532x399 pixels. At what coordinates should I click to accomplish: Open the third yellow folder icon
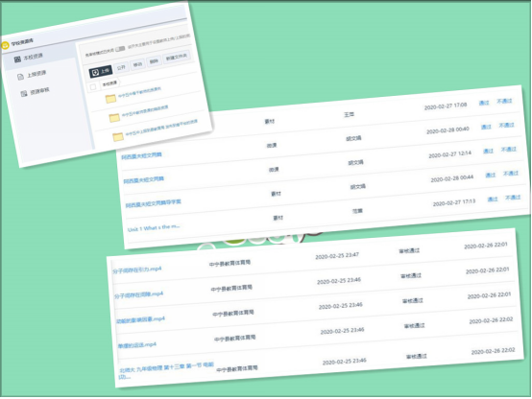[x=118, y=136]
